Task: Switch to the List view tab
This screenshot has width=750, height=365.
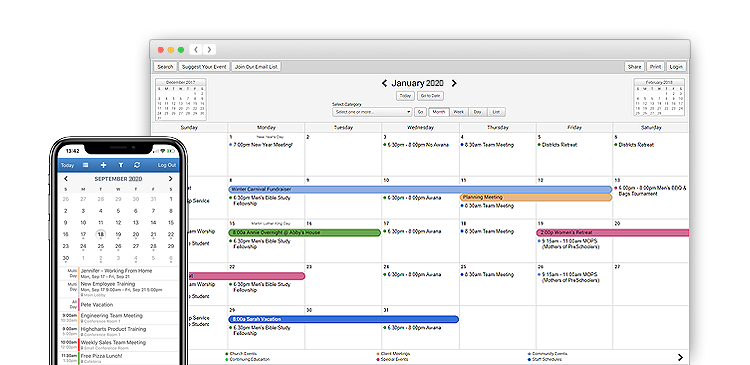Action: point(496,112)
